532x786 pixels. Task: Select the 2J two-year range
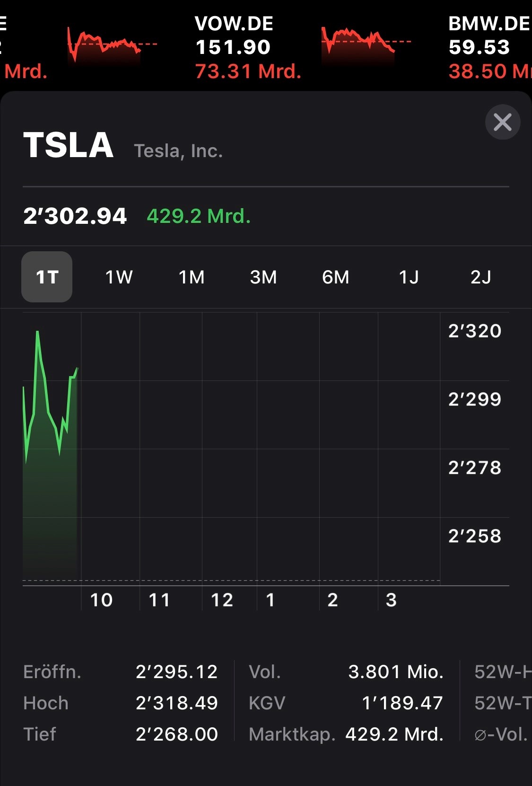480,277
